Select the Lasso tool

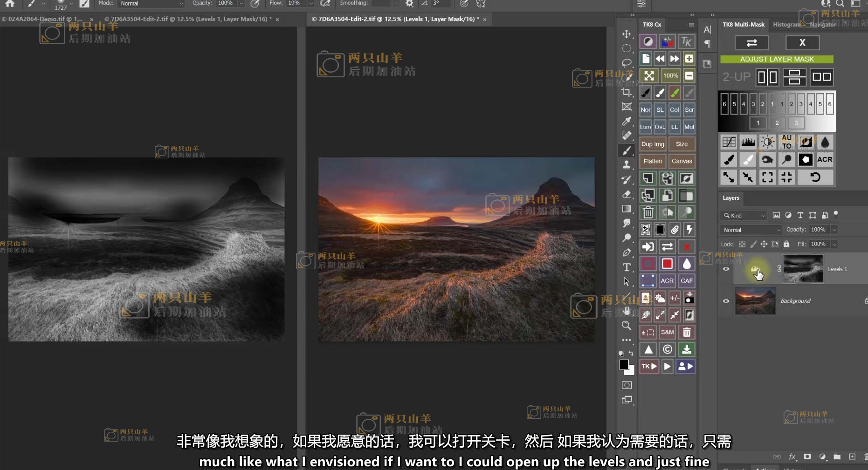coord(627,63)
